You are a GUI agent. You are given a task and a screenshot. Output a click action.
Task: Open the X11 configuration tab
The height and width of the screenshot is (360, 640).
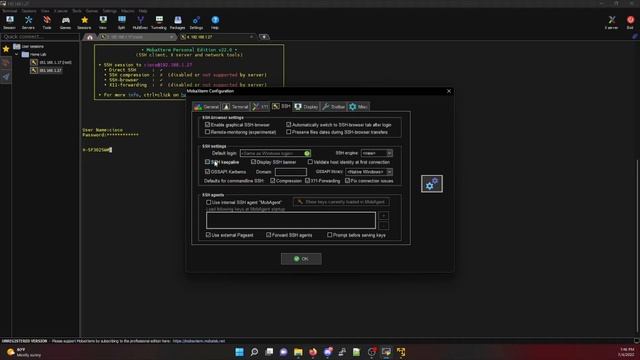(x=260, y=107)
